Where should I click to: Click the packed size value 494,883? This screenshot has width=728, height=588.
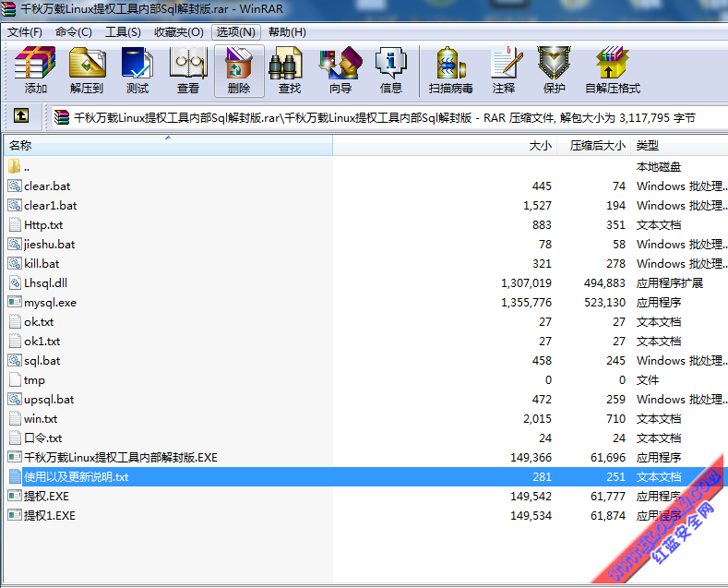[x=604, y=282]
